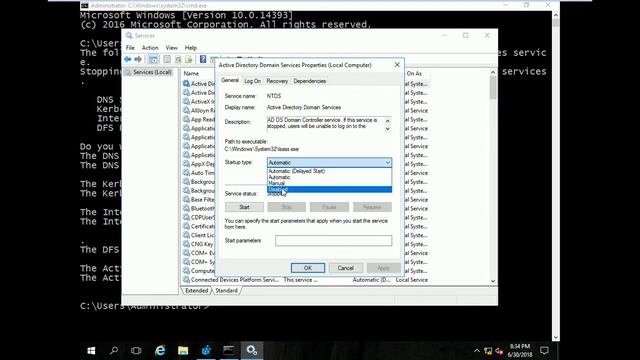The width and height of the screenshot is (640, 360).
Task: Click the blue Help toolbar icon
Action: coord(203,60)
